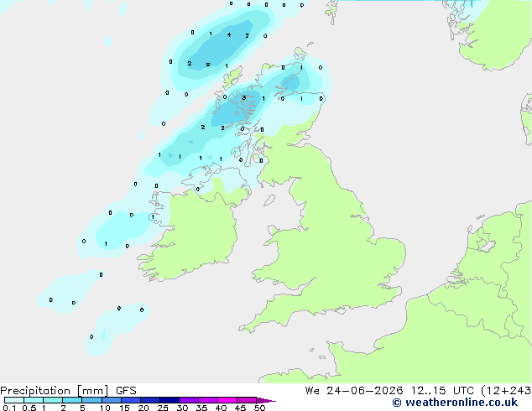Click the over-50 mm legend arrow tip

pos(266,400)
